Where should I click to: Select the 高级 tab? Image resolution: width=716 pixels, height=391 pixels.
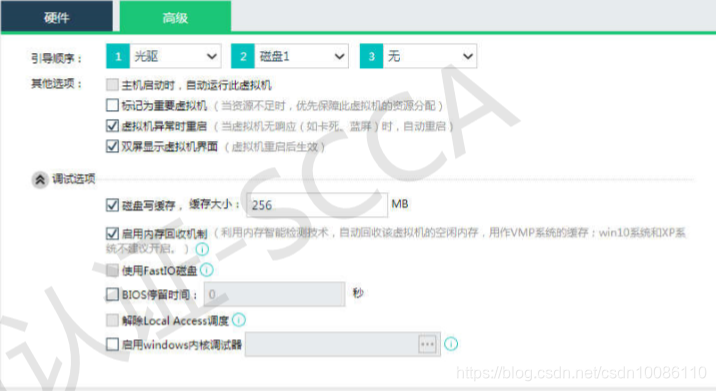(x=175, y=17)
